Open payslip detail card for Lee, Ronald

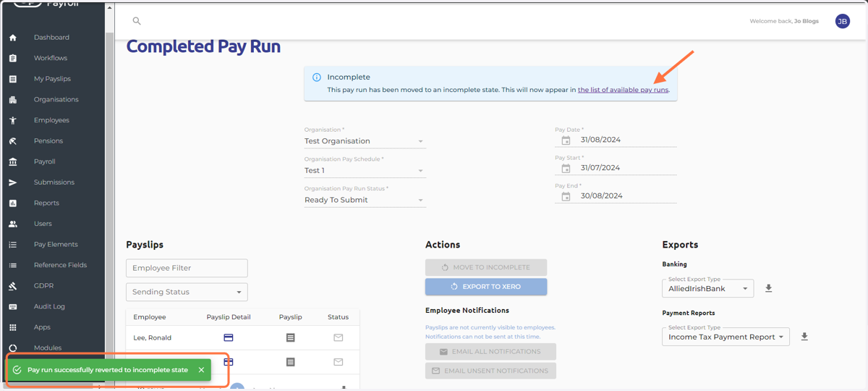click(x=228, y=337)
